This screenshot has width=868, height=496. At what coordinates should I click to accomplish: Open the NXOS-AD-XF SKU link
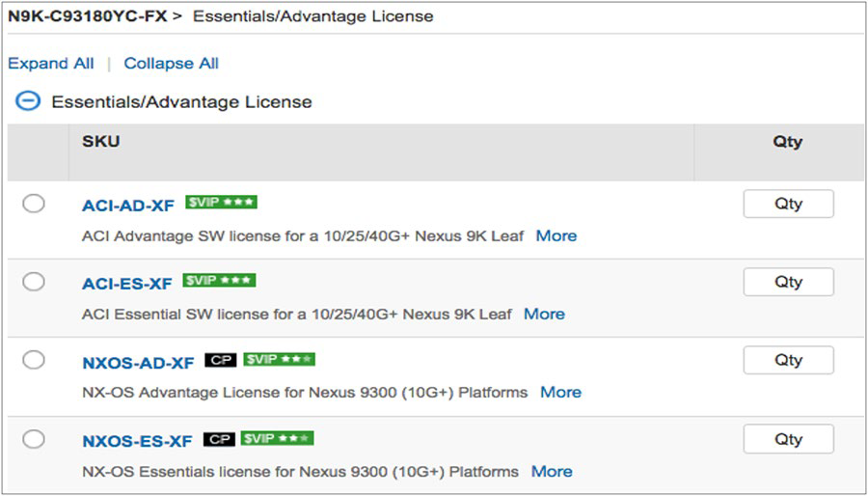coord(138,363)
